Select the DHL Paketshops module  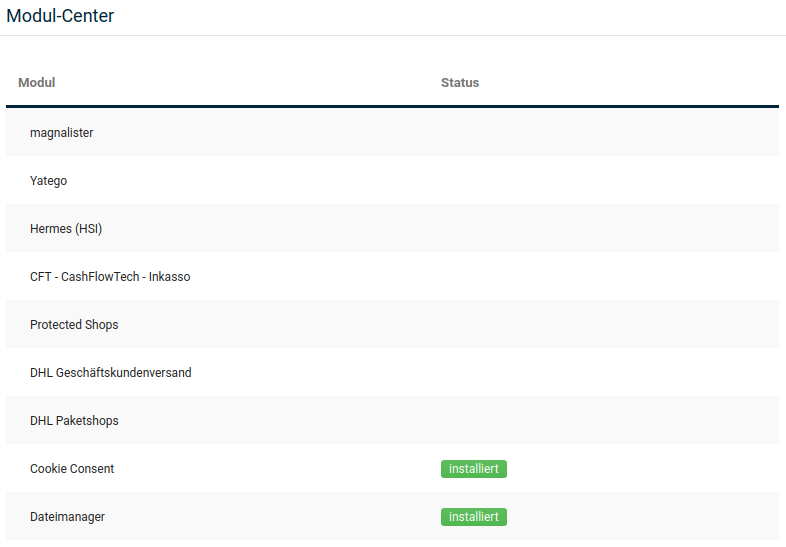(74, 421)
